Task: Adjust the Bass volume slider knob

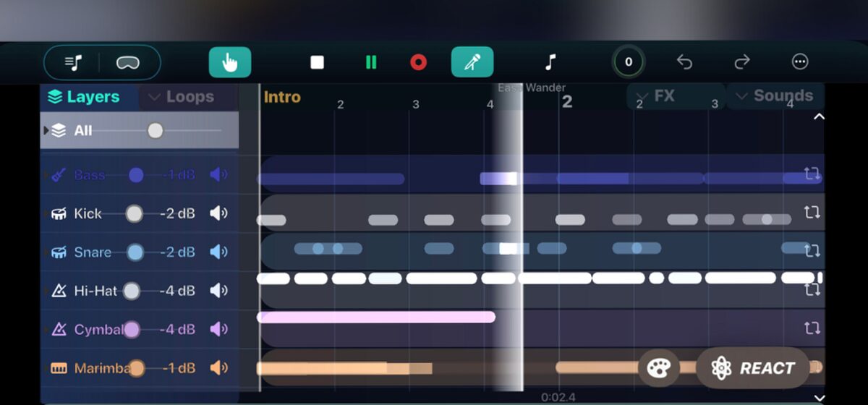Action: (x=136, y=175)
